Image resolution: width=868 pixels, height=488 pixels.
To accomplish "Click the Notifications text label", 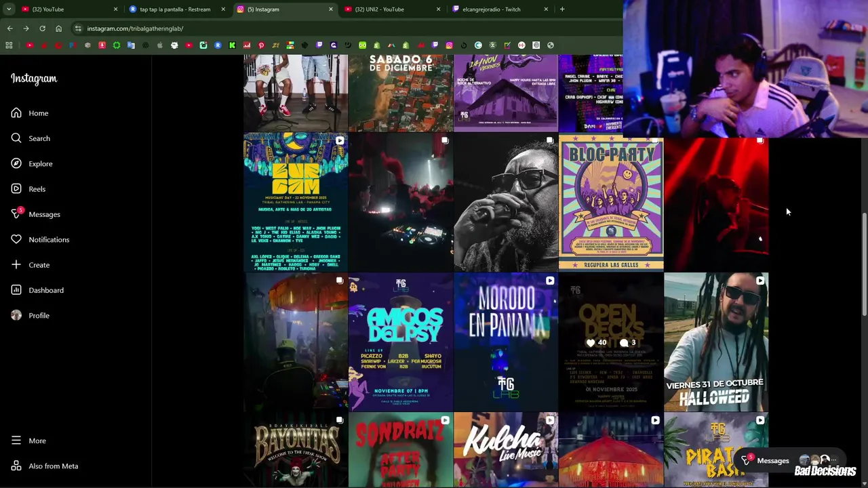I will (49, 239).
